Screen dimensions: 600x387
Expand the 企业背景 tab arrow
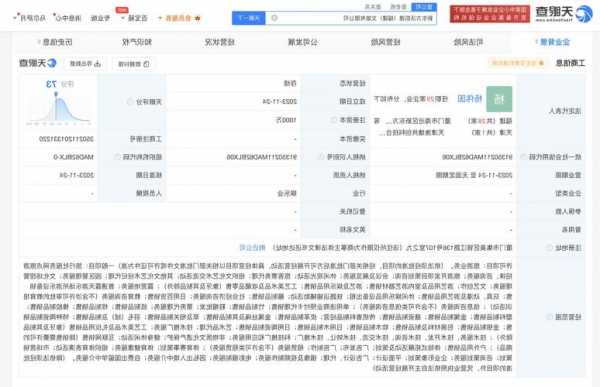pyautogui.click(x=536, y=42)
